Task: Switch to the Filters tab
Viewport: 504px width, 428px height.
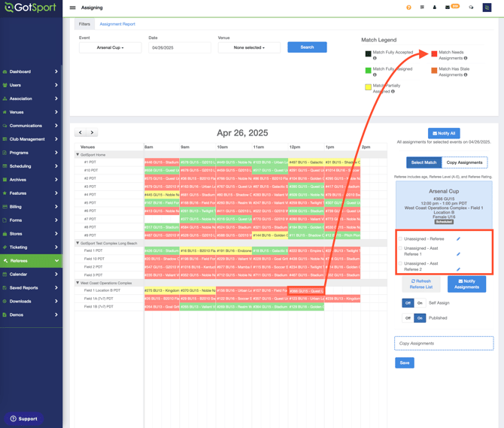Action: (x=84, y=24)
